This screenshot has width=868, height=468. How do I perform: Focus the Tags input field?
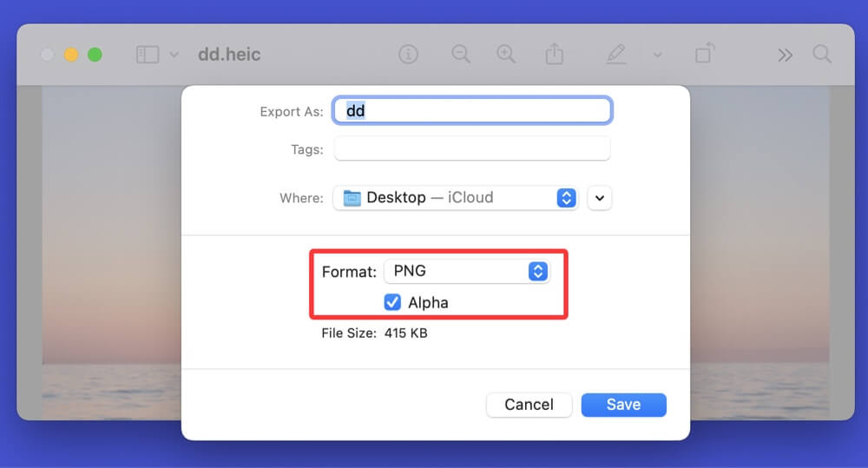472,149
